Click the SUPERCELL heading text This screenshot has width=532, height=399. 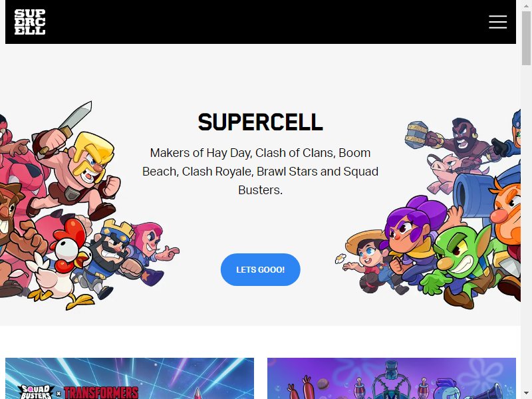coord(260,122)
